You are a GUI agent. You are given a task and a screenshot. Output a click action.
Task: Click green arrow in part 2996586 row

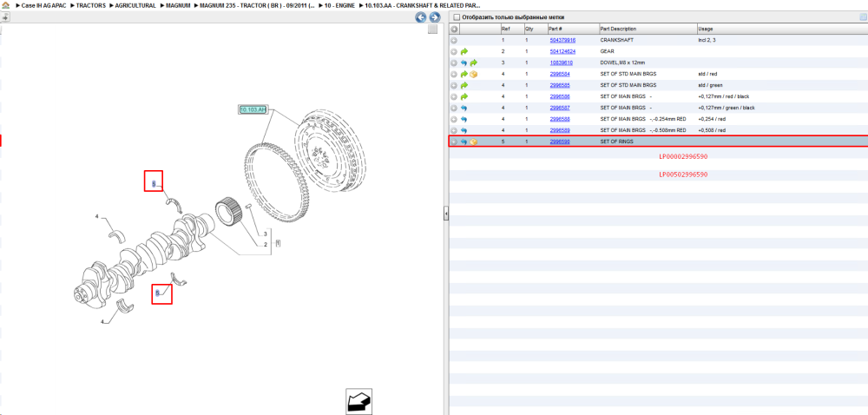464,97
